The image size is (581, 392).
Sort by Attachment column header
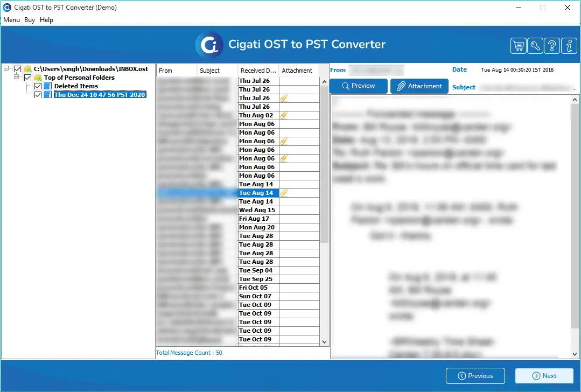tap(299, 71)
